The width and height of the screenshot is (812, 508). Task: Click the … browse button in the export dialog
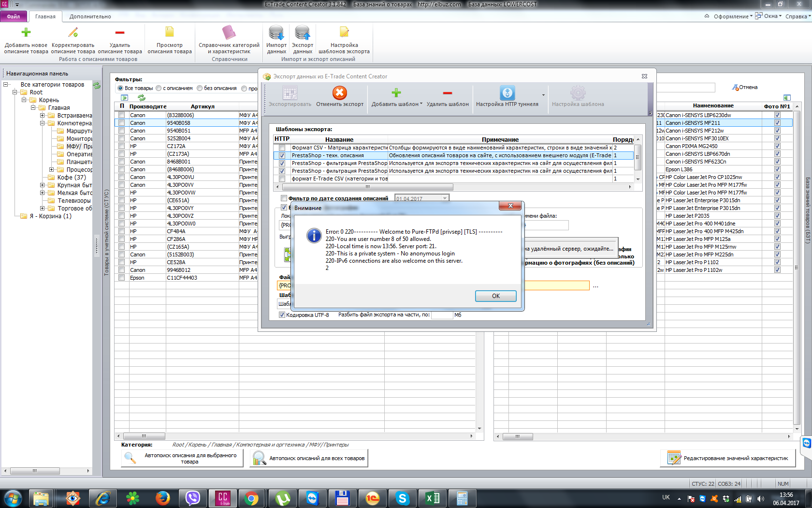point(595,286)
